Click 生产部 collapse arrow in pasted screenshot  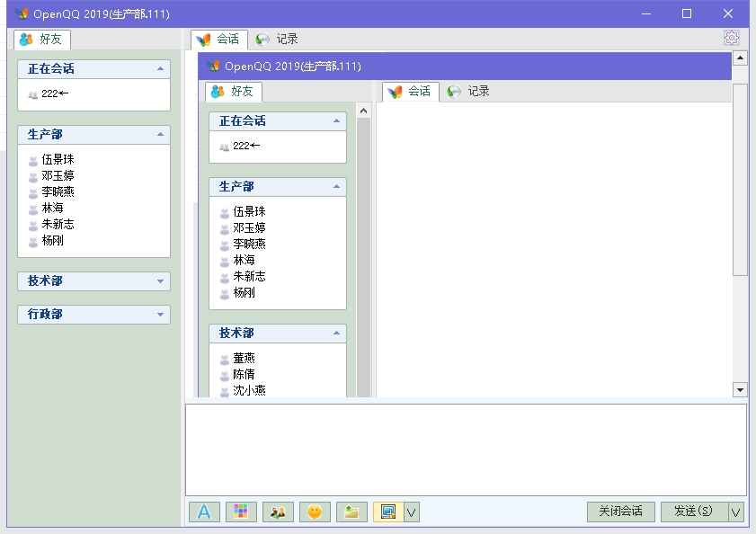tap(336, 187)
